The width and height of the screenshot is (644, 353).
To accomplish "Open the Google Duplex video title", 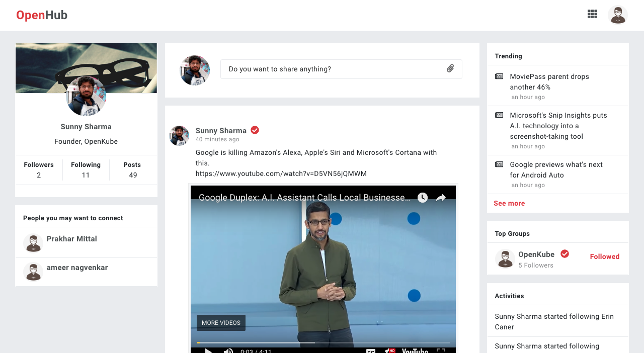I will click(x=304, y=198).
